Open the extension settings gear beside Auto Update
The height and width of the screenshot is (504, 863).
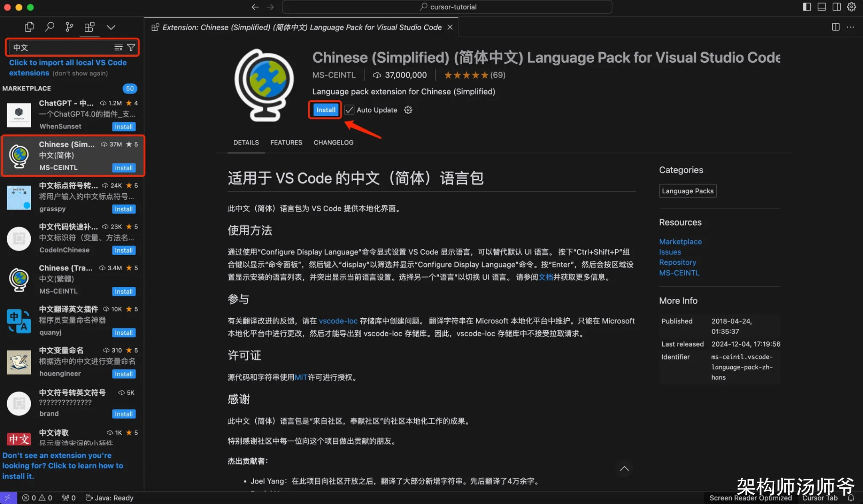tap(408, 110)
